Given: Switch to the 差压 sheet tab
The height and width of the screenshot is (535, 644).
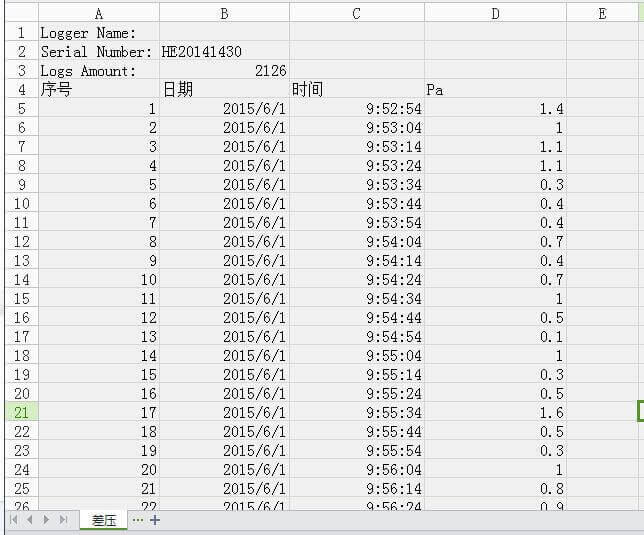Looking at the screenshot, I should [x=104, y=520].
